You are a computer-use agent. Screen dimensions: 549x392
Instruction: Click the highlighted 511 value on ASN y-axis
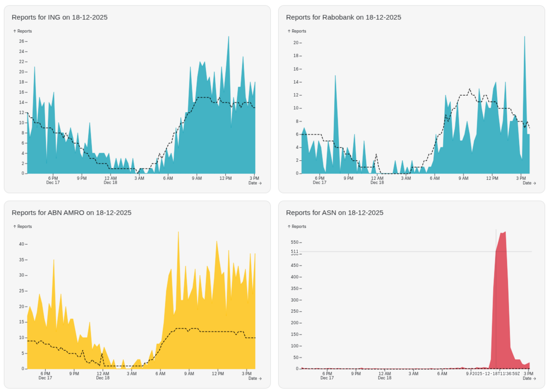coord(294,251)
